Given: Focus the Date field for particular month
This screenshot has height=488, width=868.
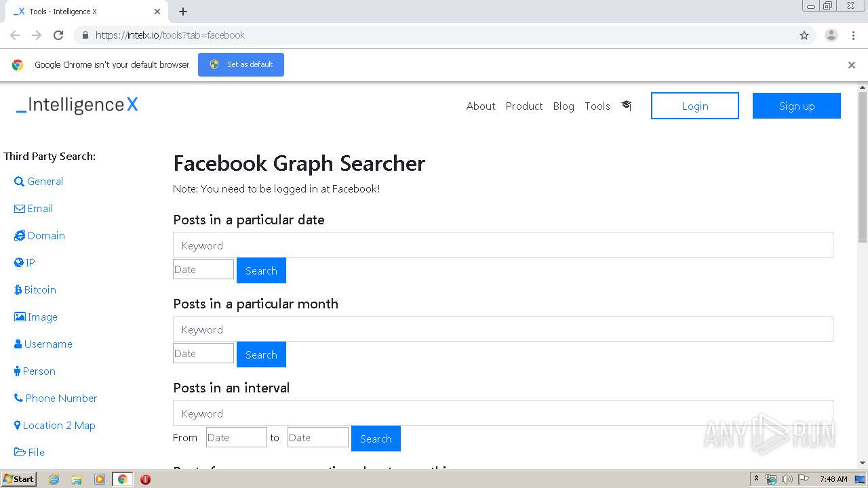Looking at the screenshot, I should [x=203, y=353].
